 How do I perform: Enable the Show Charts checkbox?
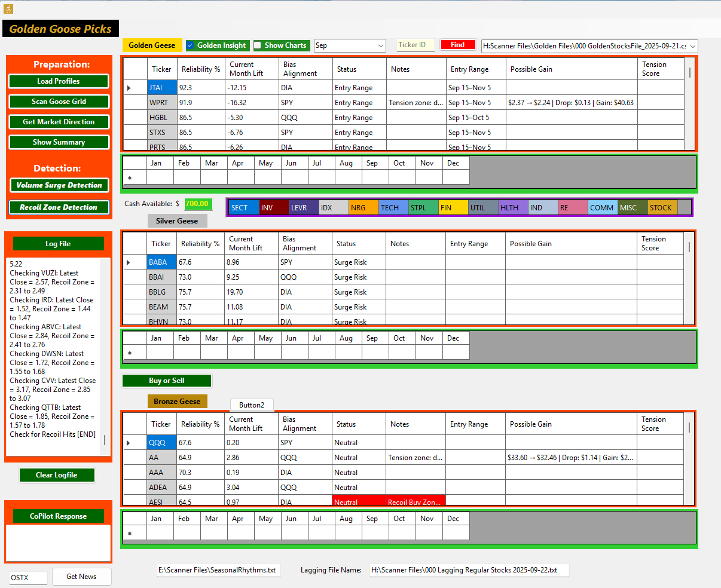257,45
